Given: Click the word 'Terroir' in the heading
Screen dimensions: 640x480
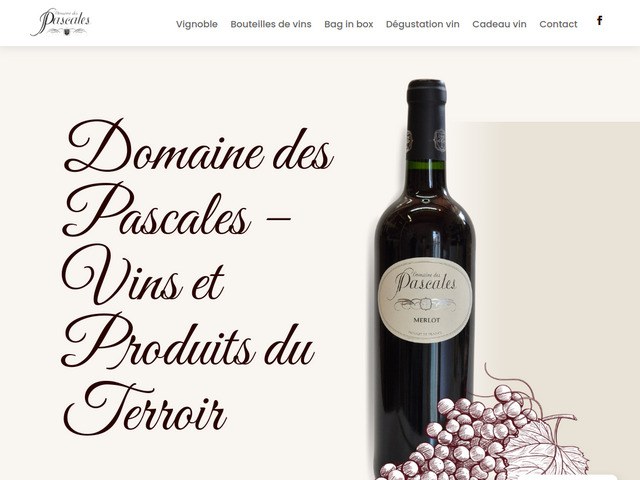Looking at the screenshot, I should click(x=145, y=408).
